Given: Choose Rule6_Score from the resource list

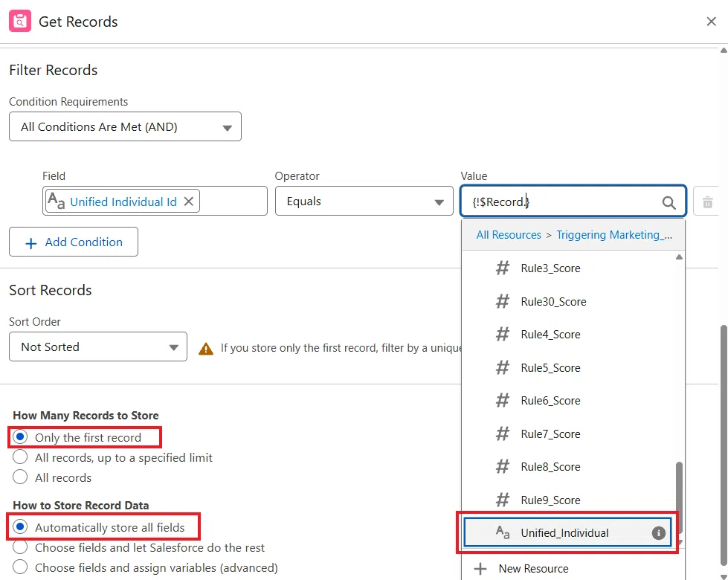Looking at the screenshot, I should (569, 400).
